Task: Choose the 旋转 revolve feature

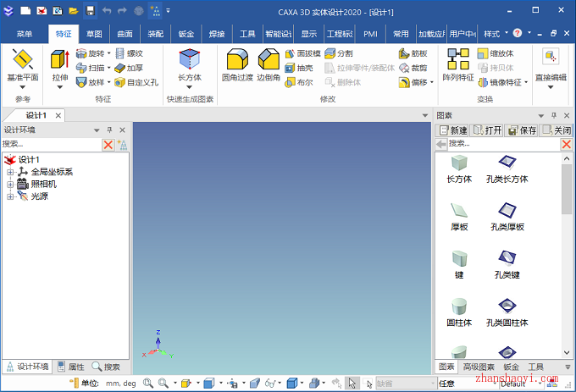Action: [x=91, y=53]
